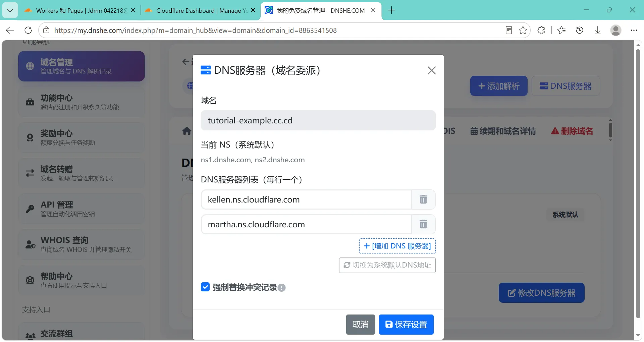Open 功能中心 in the sidebar
Viewport: 644px width, 342px height.
tap(82, 102)
